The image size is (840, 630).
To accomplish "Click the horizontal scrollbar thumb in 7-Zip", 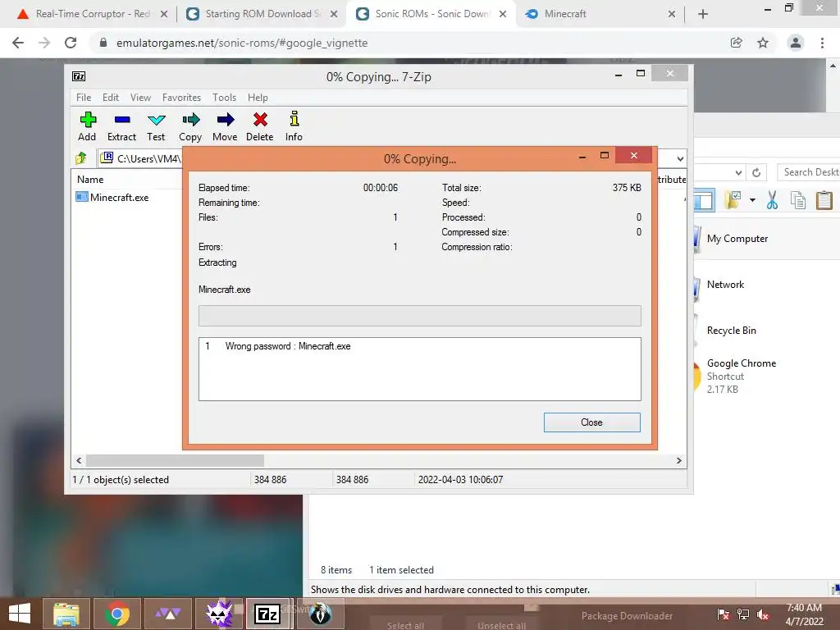I will tap(176, 460).
